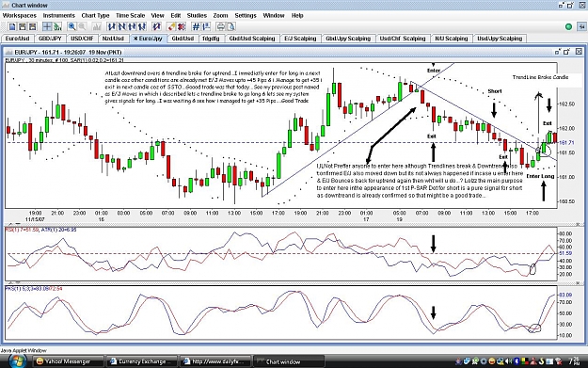Open the dailyfx browser taskbar button

coord(215,361)
